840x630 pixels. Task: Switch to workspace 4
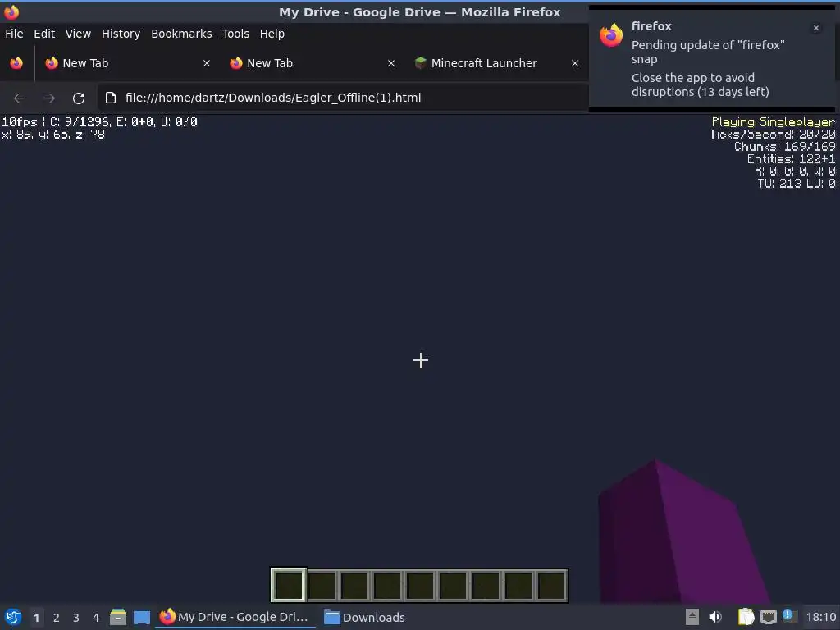pyautogui.click(x=96, y=618)
